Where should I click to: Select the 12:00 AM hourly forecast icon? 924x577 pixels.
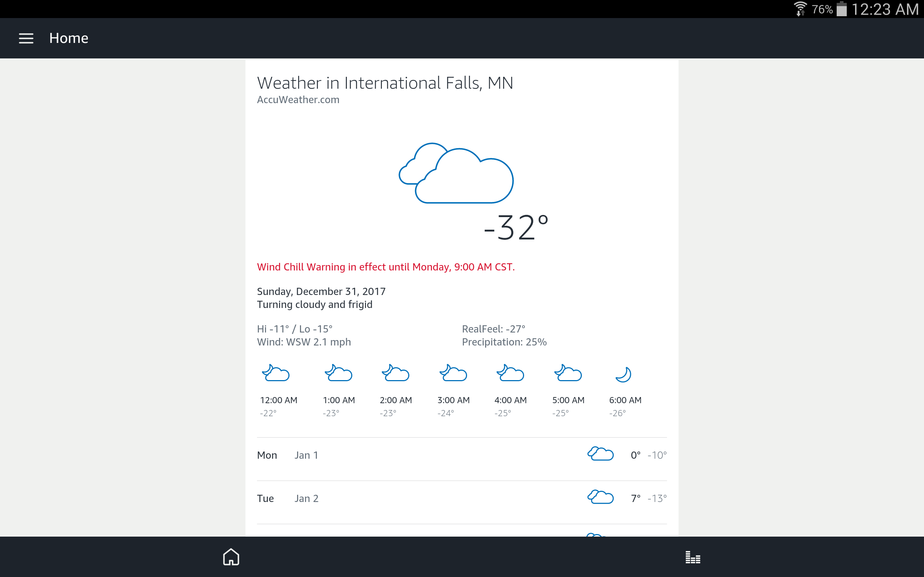(x=276, y=373)
